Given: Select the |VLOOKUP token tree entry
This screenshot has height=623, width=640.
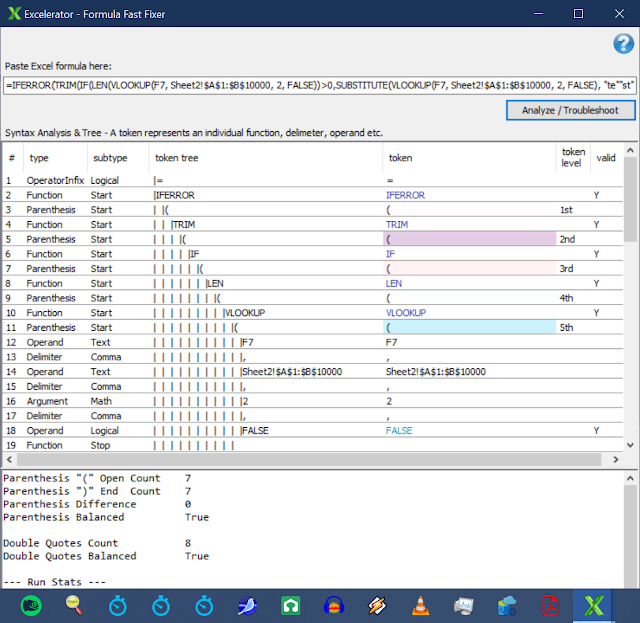Looking at the screenshot, I should pyautogui.click(x=244, y=313).
